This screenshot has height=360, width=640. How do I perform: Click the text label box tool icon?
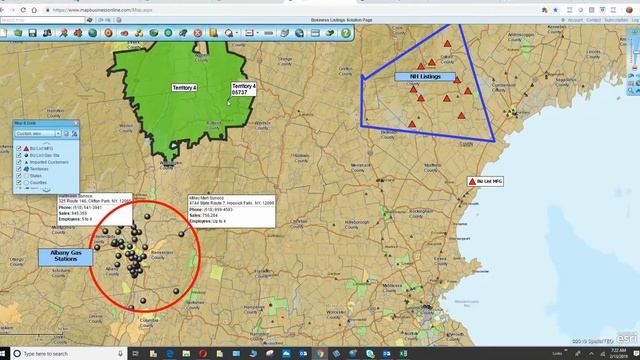(249, 33)
